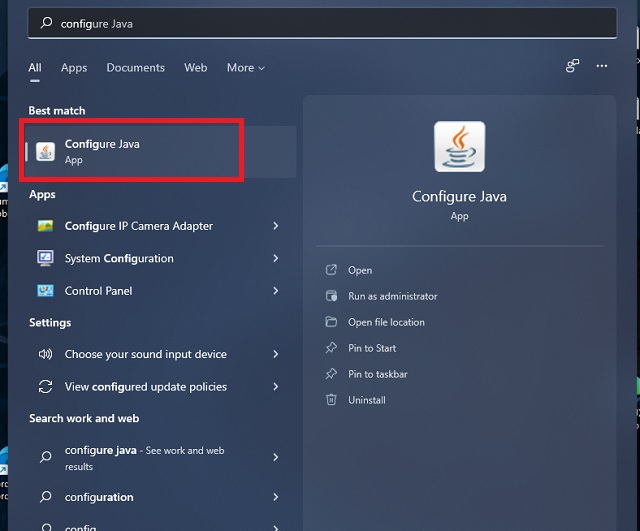This screenshot has width=640, height=531.
Task: Expand the More filter dropdown
Action: tap(245, 68)
